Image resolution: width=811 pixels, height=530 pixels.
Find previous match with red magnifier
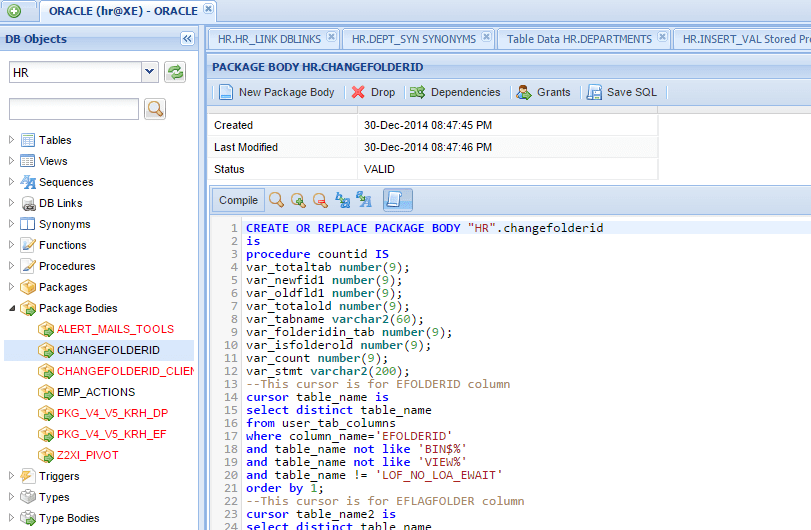tap(320, 200)
